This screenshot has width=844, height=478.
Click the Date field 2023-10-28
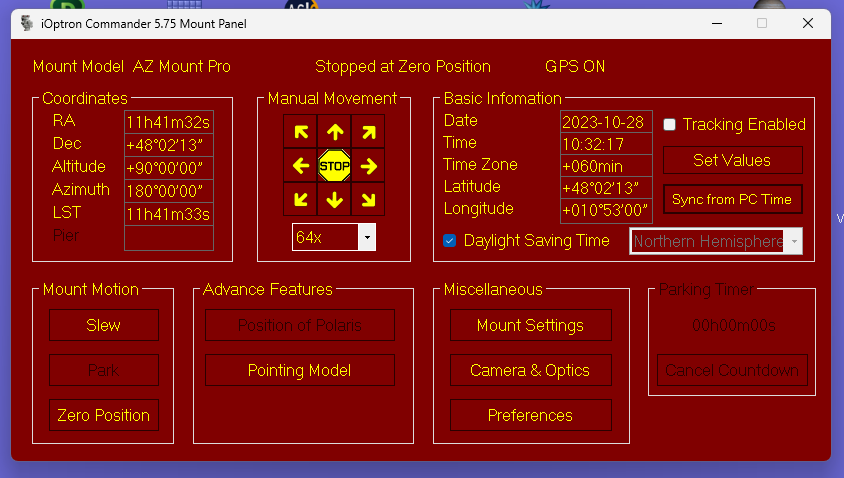tap(606, 122)
